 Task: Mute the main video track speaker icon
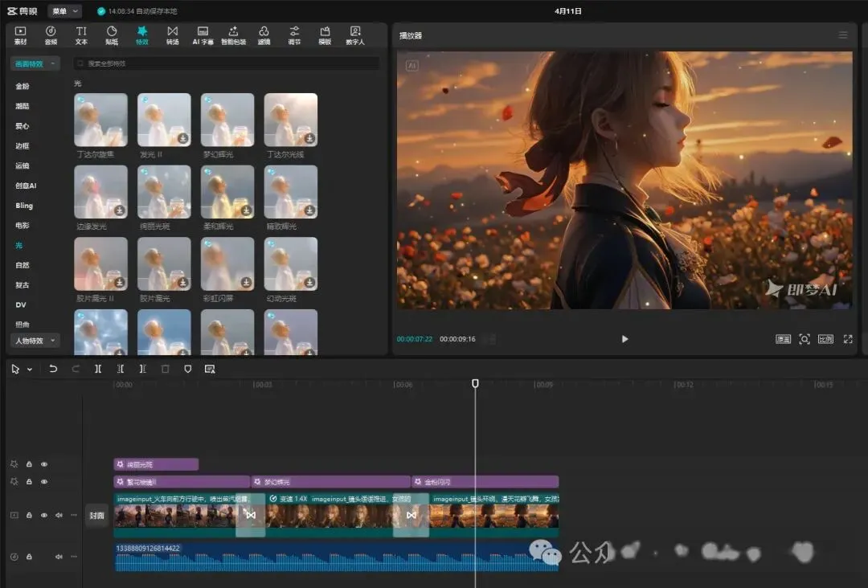[x=59, y=515]
